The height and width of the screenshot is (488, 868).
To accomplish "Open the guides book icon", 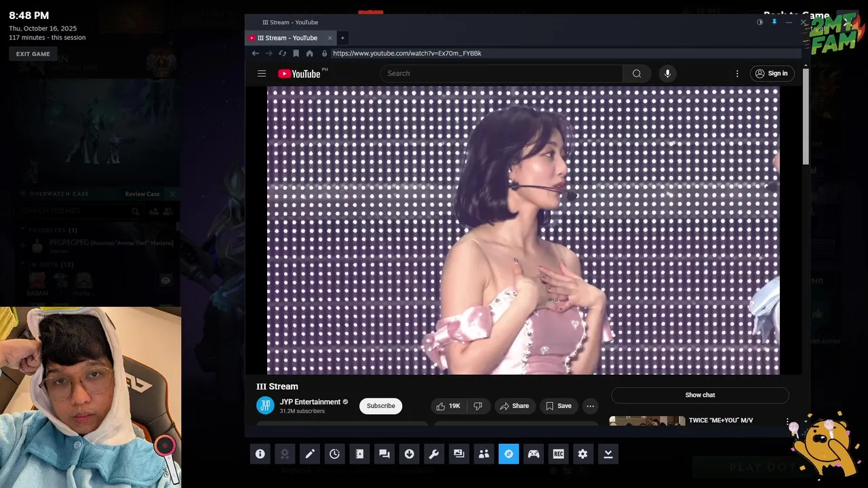I will (x=359, y=454).
